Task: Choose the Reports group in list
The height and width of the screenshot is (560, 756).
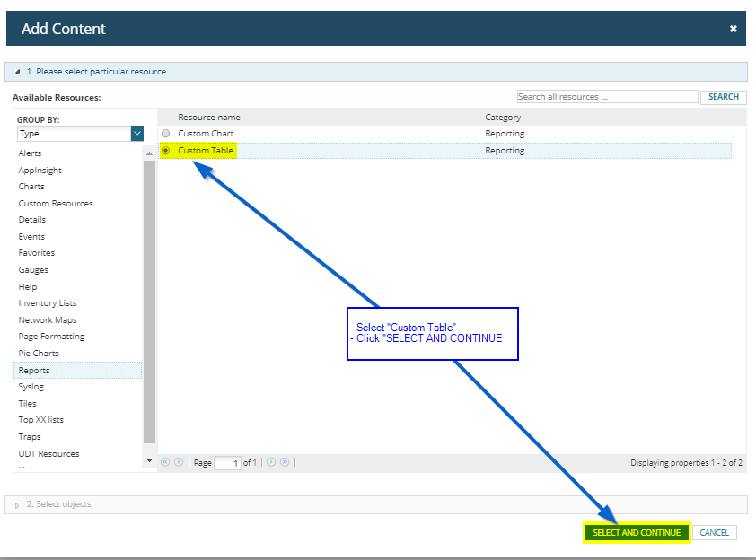Action: tap(34, 370)
